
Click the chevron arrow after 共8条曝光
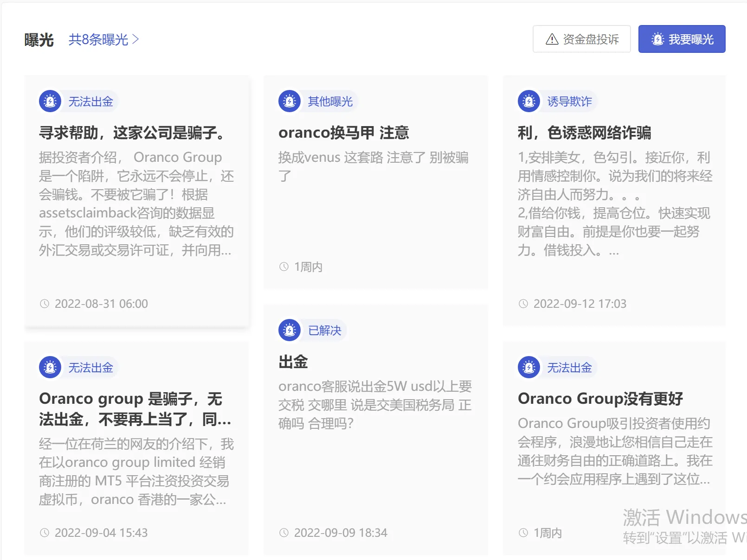click(x=135, y=39)
